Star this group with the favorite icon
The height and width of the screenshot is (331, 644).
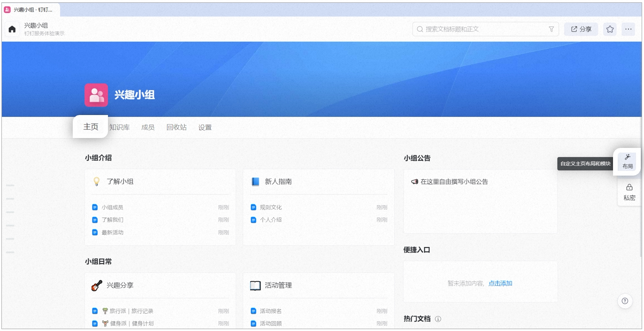tap(610, 29)
